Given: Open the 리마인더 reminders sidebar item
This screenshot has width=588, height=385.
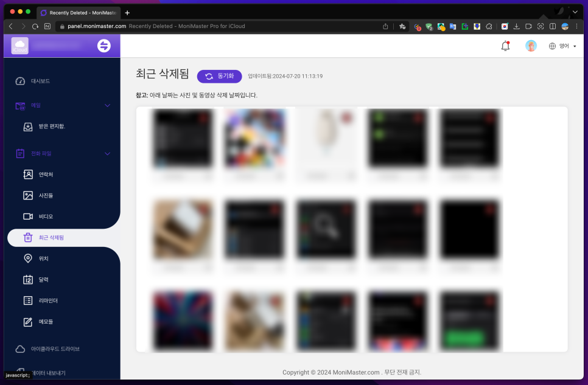Looking at the screenshot, I should click(41, 300).
